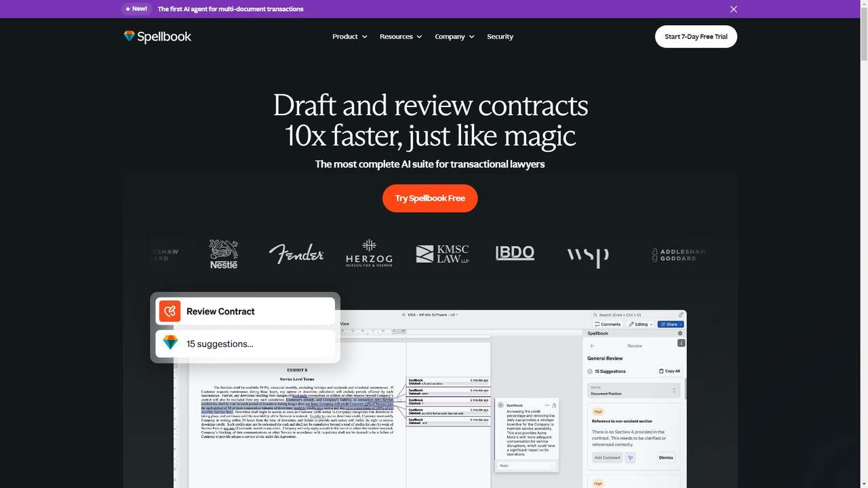The height and width of the screenshot is (488, 868).
Task: Click the check icon beside 15 Suggestions
Action: (x=590, y=371)
